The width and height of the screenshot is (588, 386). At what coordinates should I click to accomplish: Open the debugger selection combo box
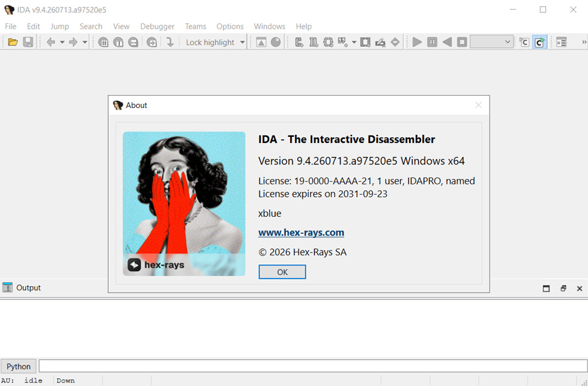pyautogui.click(x=491, y=42)
